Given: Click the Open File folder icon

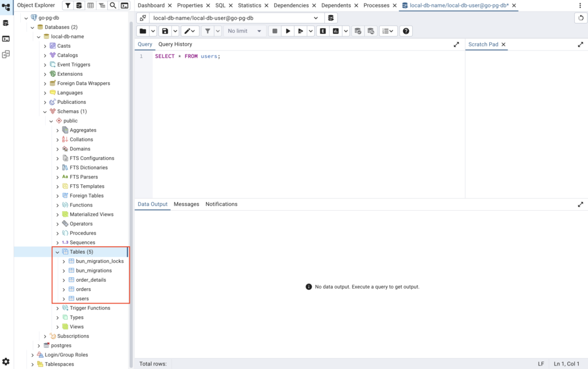Looking at the screenshot, I should (143, 31).
